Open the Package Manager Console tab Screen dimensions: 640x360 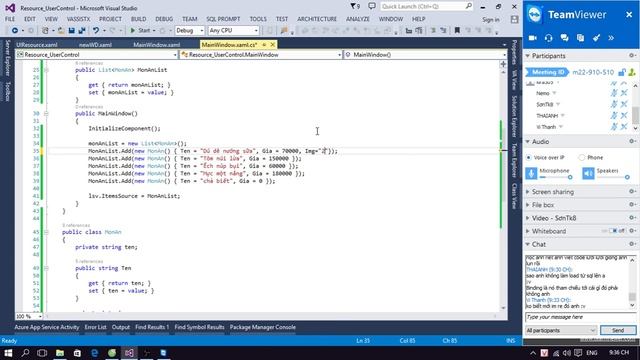coord(262,327)
